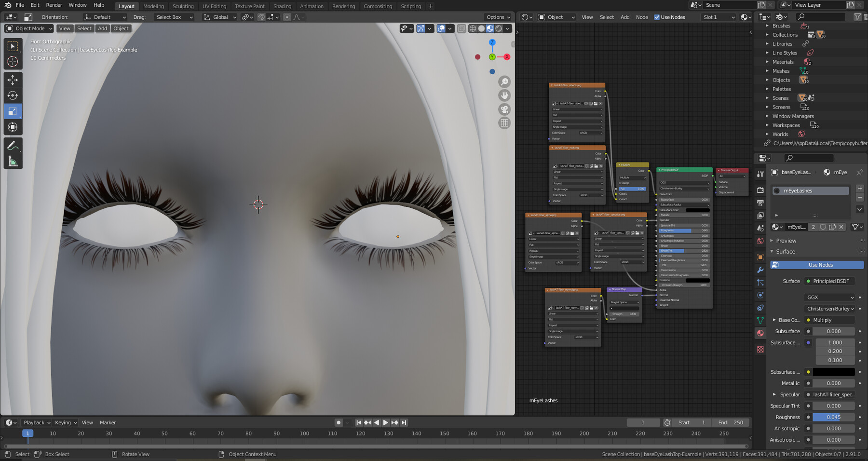This screenshot has width=868, height=461.
Task: Expand the Preview panel
Action: click(x=786, y=241)
